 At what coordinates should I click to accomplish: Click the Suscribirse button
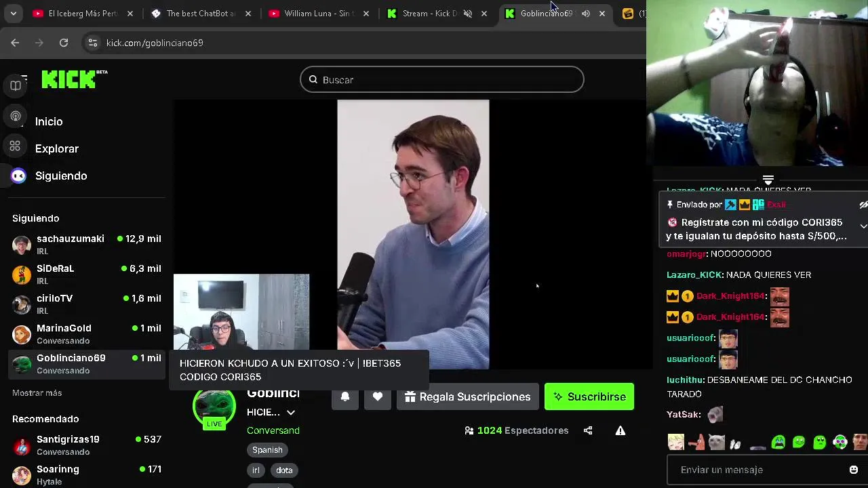(589, 396)
